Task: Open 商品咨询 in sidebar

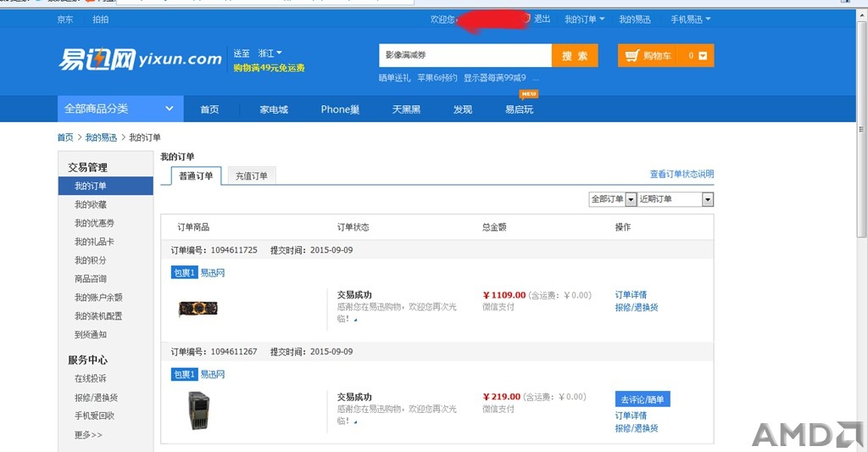Action: pos(91,279)
